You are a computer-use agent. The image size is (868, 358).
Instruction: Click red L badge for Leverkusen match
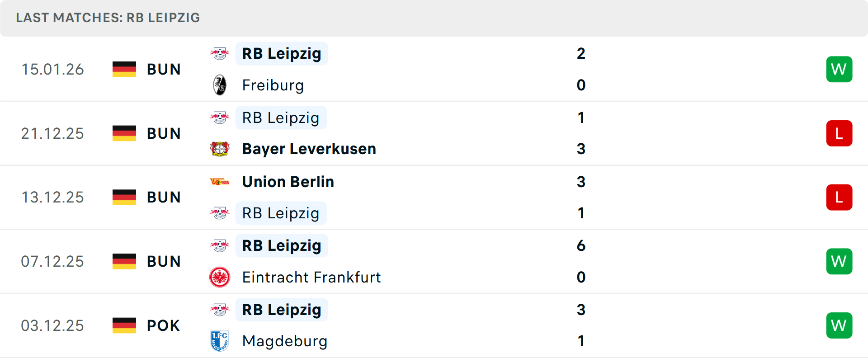[839, 133]
